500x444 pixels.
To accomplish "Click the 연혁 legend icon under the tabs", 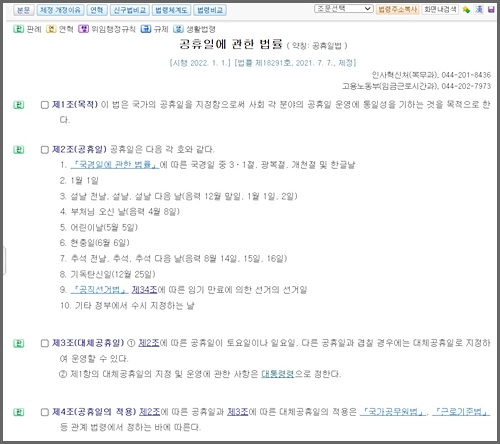I will [51, 29].
